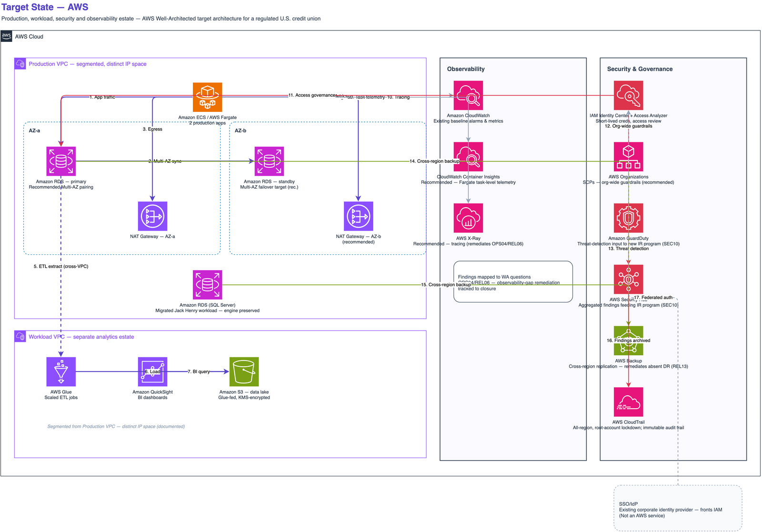Click the AWS Backup icon
Screen dimensions: 762x532
click(628, 341)
